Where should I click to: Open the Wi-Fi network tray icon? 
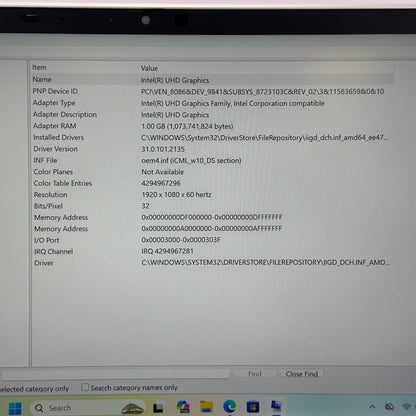click(406, 406)
